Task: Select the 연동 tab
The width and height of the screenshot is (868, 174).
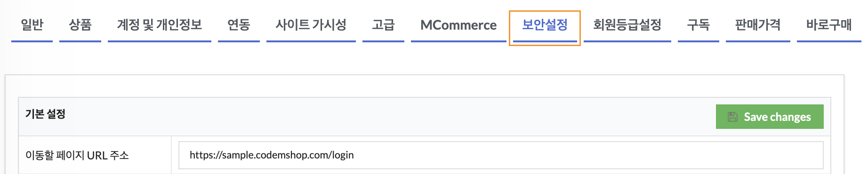Action: coord(239,24)
